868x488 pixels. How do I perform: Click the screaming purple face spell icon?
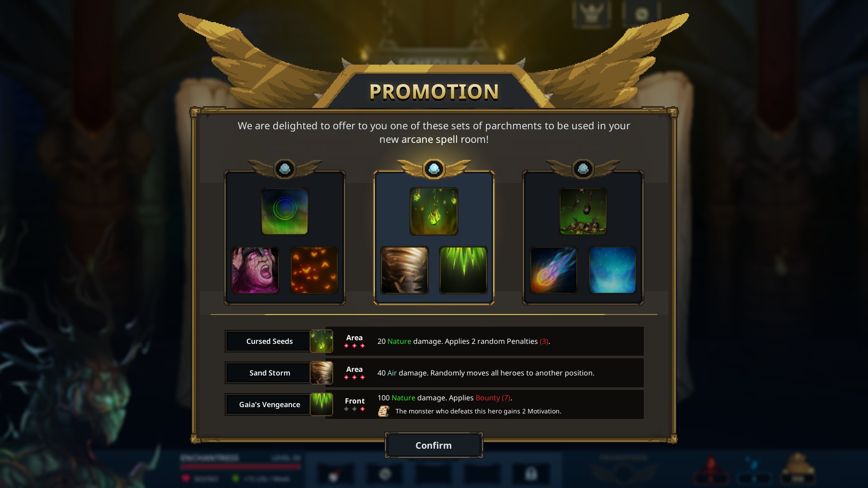pyautogui.click(x=255, y=270)
